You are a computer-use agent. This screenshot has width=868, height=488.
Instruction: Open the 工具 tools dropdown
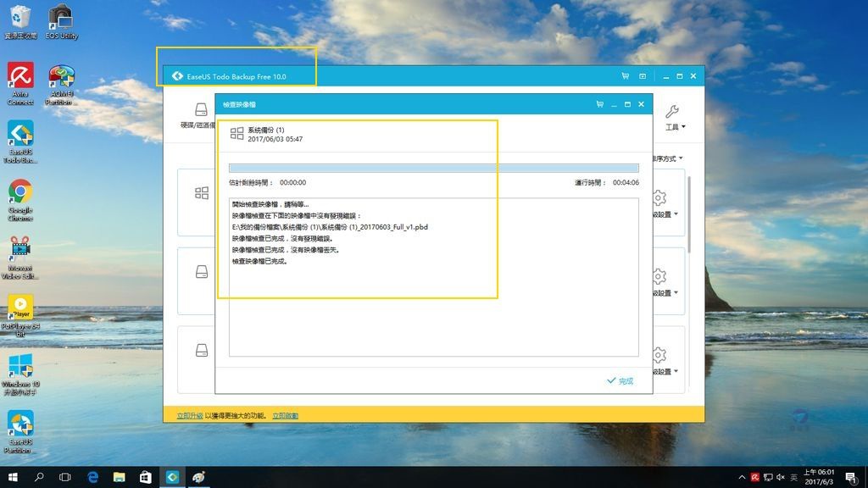pyautogui.click(x=676, y=127)
